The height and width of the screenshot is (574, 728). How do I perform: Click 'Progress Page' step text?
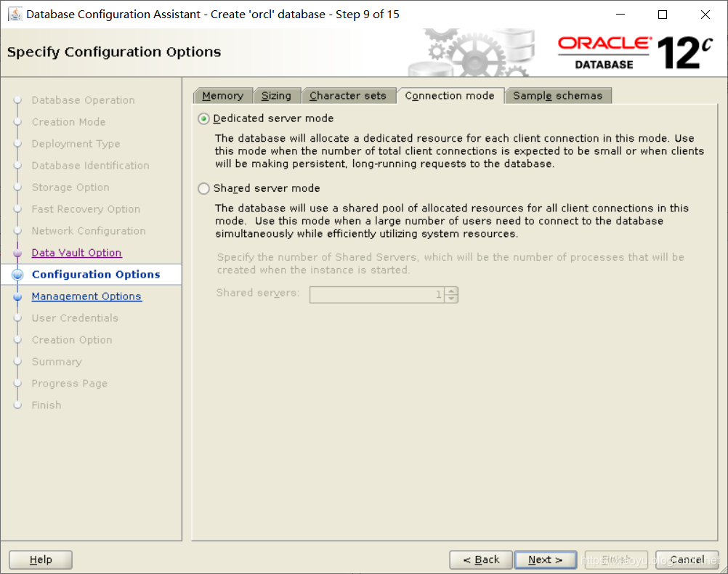click(x=70, y=384)
